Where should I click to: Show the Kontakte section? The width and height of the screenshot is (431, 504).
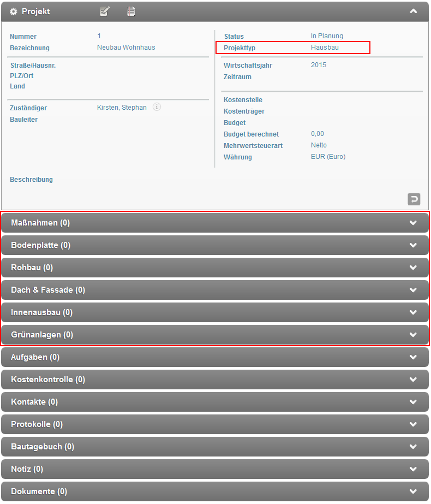coord(413,402)
